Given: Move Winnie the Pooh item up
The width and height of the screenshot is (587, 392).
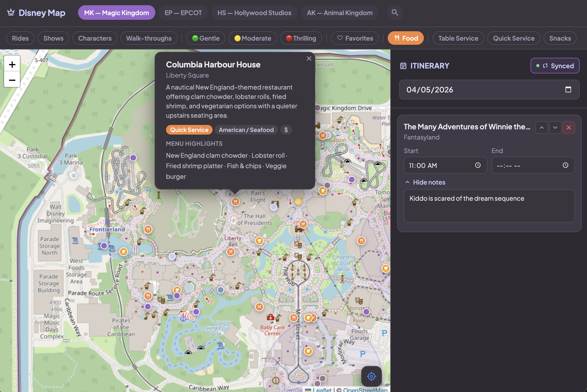Looking at the screenshot, I should click(x=542, y=128).
